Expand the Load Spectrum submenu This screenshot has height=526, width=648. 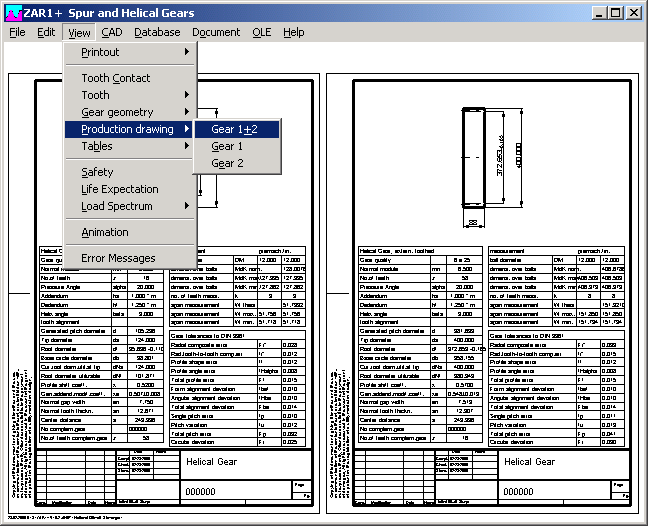[x=117, y=206]
